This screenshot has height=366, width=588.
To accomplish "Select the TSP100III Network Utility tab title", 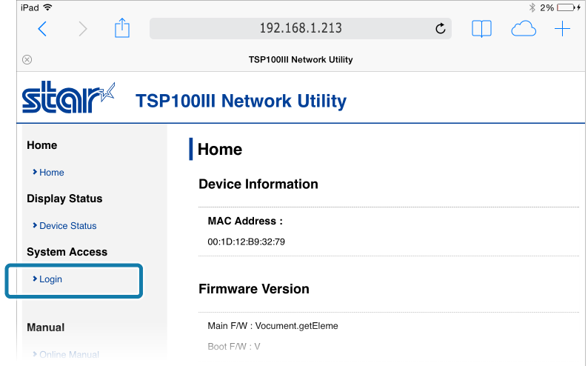I will click(301, 59).
